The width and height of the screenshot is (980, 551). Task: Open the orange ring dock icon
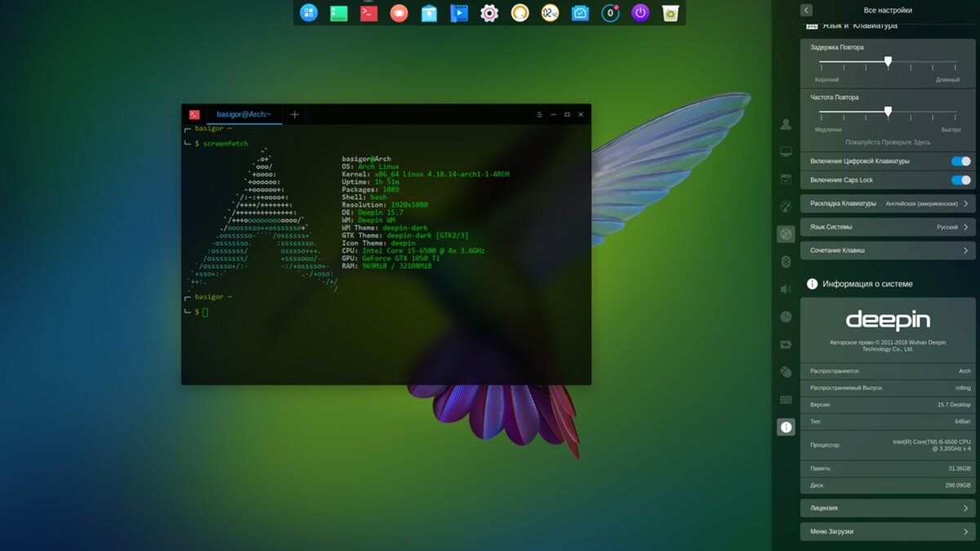pos(519,12)
